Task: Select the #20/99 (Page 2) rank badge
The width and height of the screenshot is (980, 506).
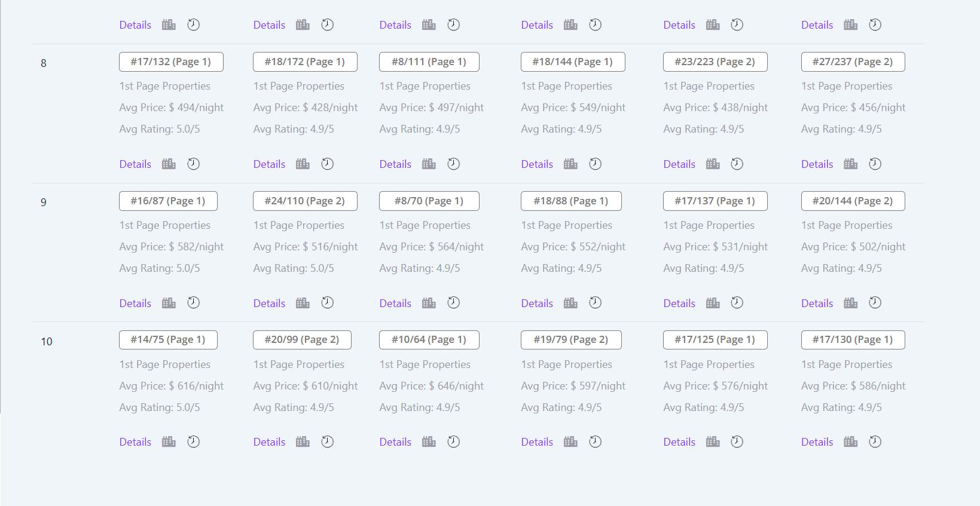Action: (302, 339)
